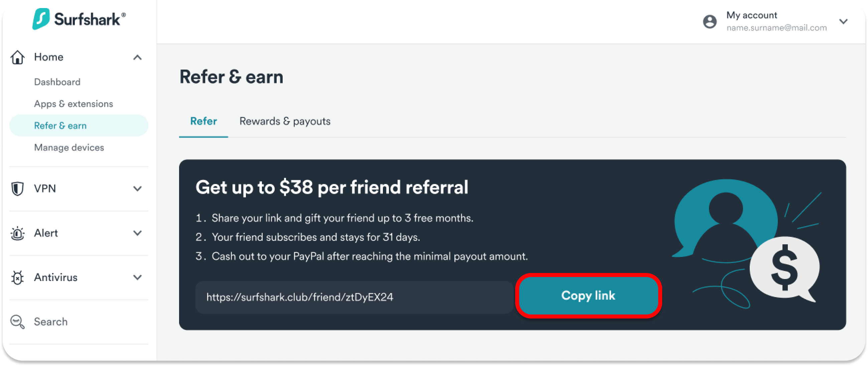This screenshot has width=868, height=366.
Task: Collapse the Home menu section
Action: tap(137, 57)
